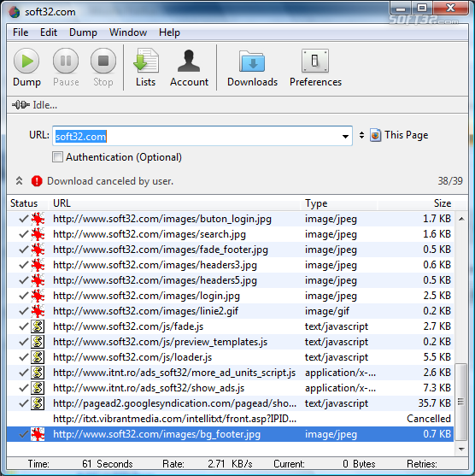The width and height of the screenshot is (475, 476).
Task: Click the red error alert icon
Action: 37,181
